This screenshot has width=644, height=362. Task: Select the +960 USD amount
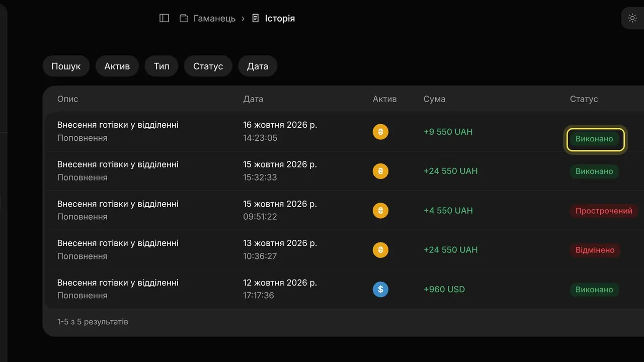[444, 289]
